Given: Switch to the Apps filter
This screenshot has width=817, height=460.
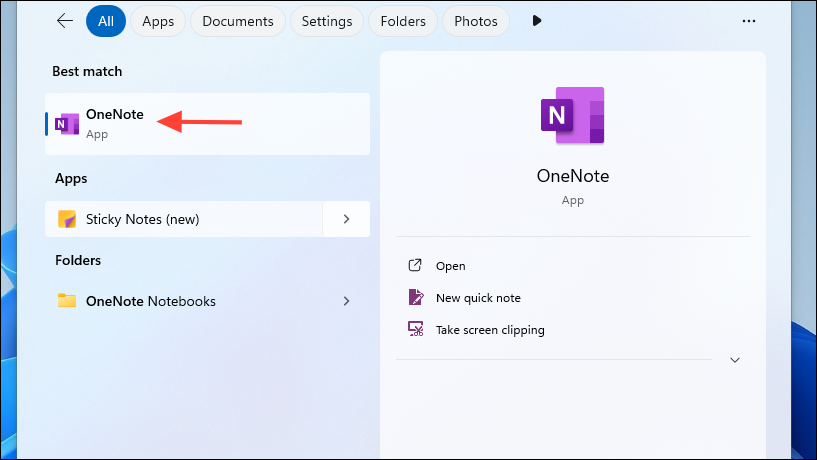Looking at the screenshot, I should coord(158,21).
